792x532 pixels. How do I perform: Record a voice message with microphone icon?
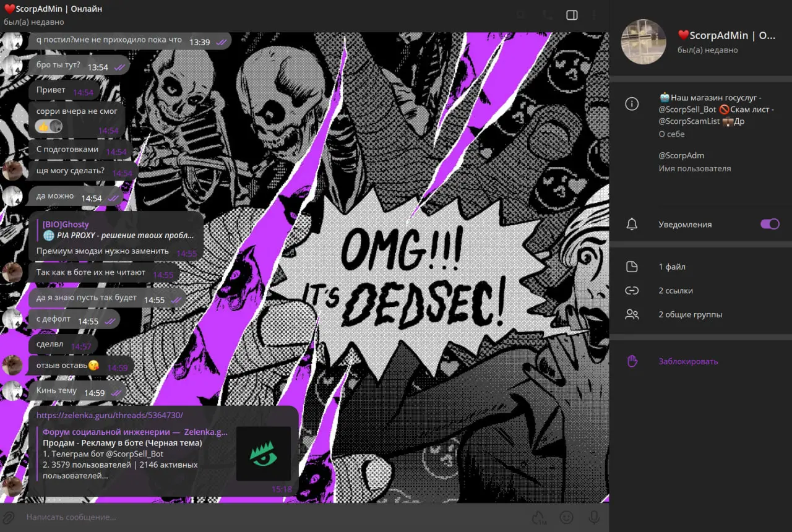594,517
